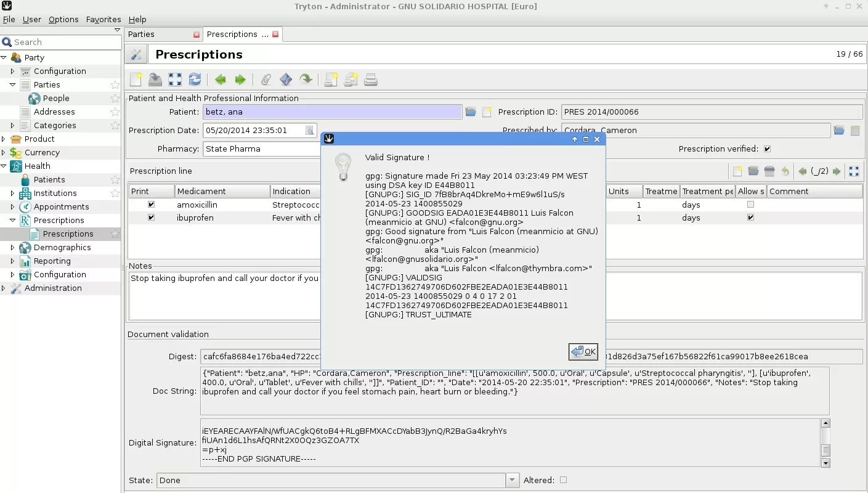Switch prescription line view icon
Viewport: 868px width, 493px height.
(x=854, y=171)
